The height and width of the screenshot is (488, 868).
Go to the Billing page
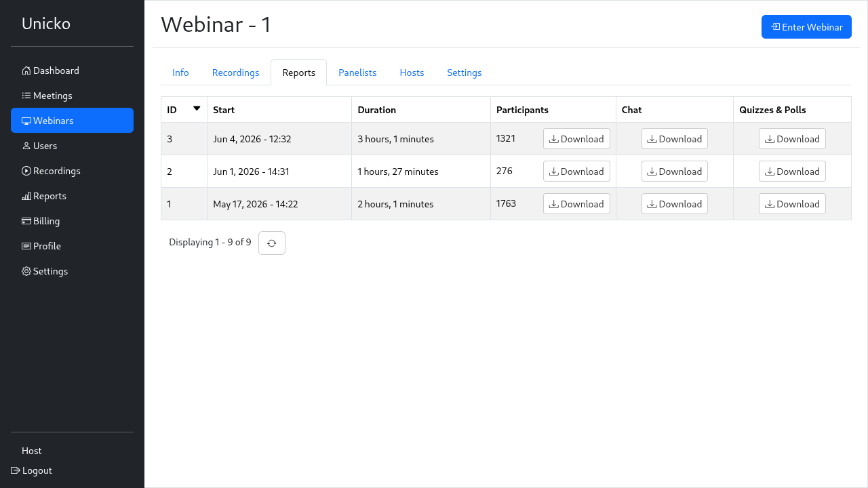72,221
